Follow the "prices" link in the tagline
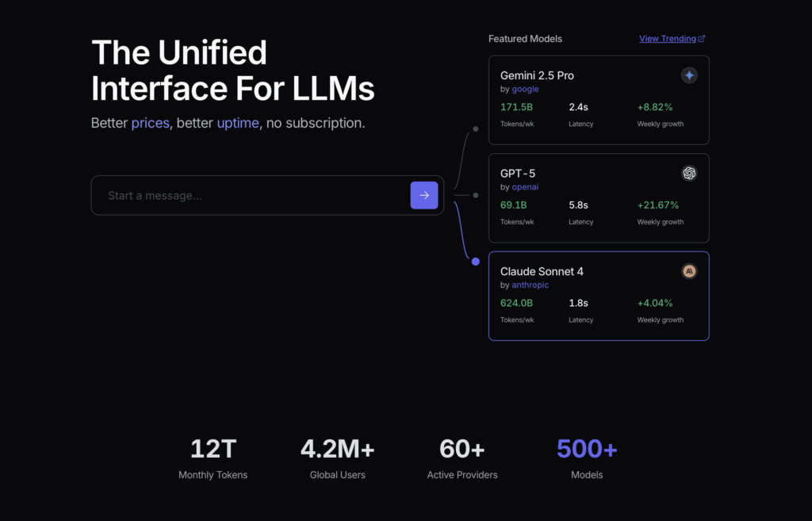812x521 pixels. pyautogui.click(x=150, y=123)
